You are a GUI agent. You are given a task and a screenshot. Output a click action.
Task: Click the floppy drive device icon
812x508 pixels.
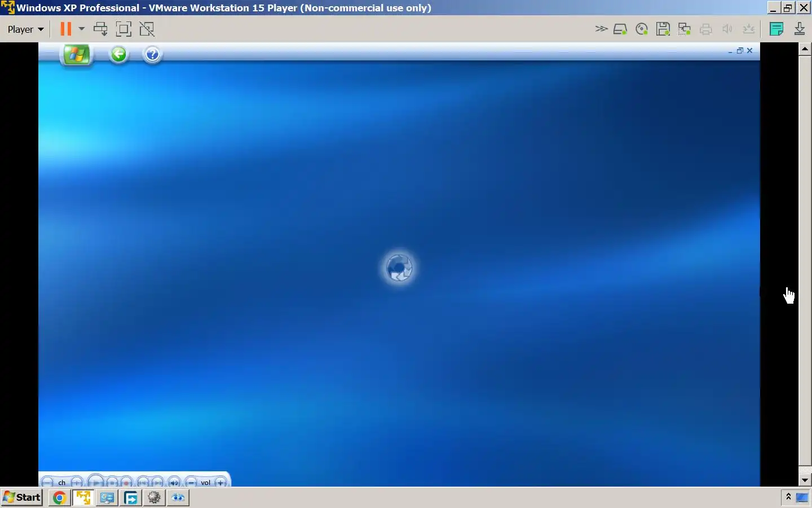click(x=663, y=29)
